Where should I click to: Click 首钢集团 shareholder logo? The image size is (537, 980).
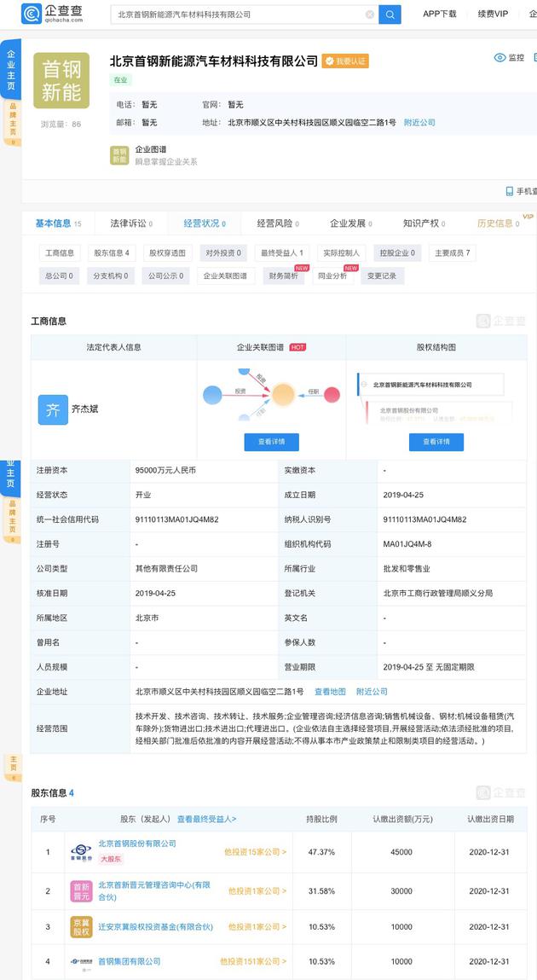point(81,961)
